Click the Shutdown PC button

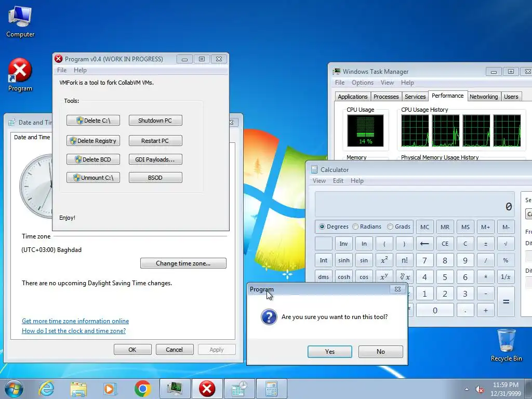point(155,121)
